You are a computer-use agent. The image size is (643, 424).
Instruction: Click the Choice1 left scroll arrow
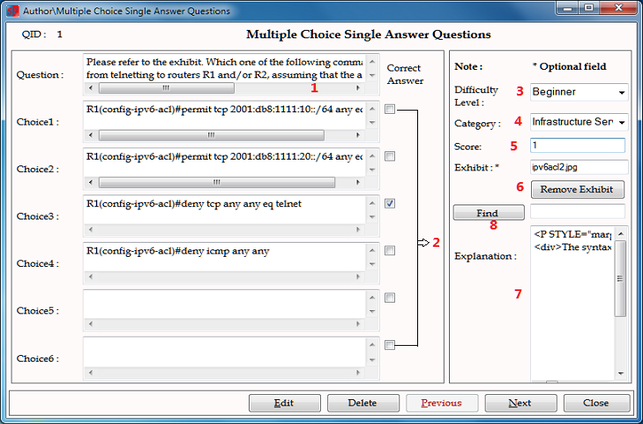coord(91,135)
